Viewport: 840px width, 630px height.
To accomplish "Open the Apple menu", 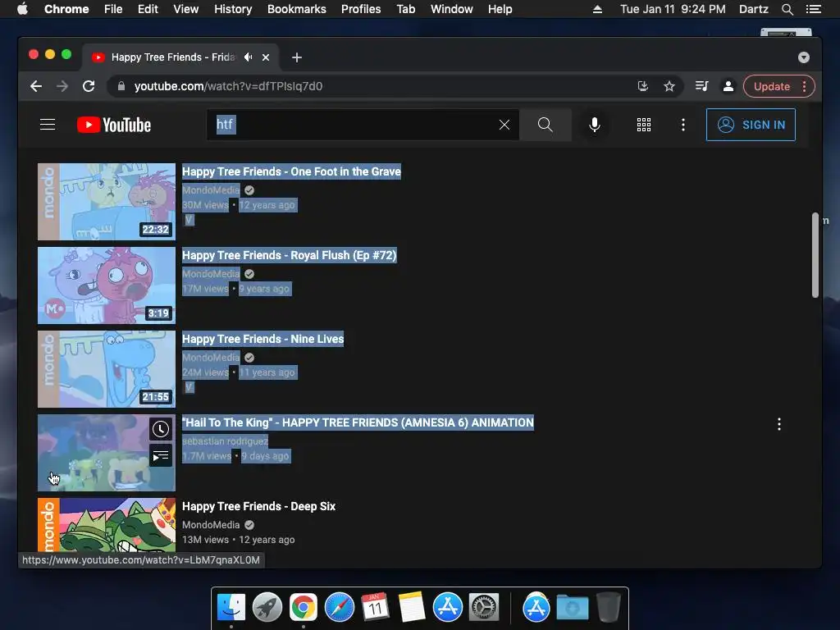I will tap(22, 9).
